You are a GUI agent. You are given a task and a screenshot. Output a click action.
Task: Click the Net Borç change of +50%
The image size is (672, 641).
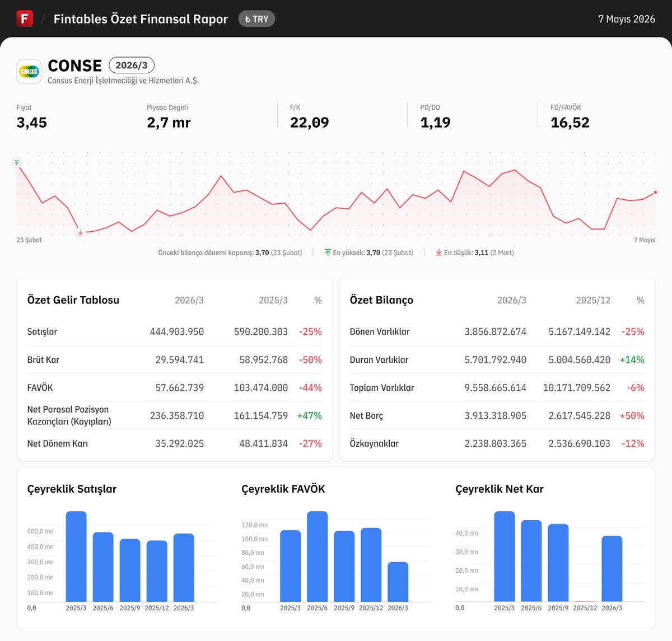(x=632, y=415)
